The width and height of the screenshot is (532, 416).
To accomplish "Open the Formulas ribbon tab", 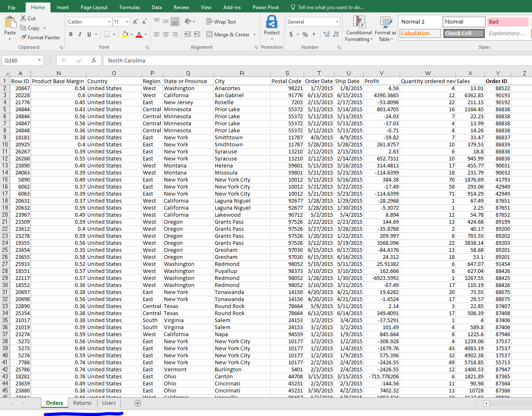I will coord(129,7).
